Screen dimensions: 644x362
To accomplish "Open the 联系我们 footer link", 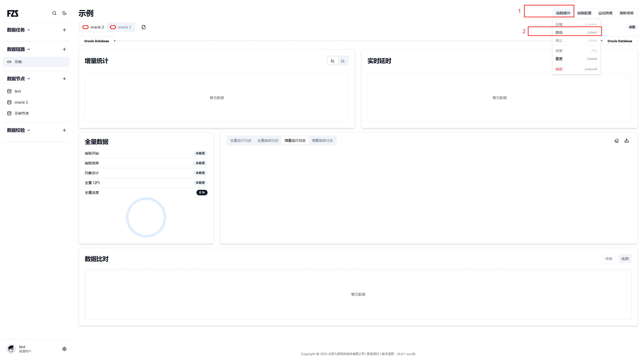I will point(373,354).
